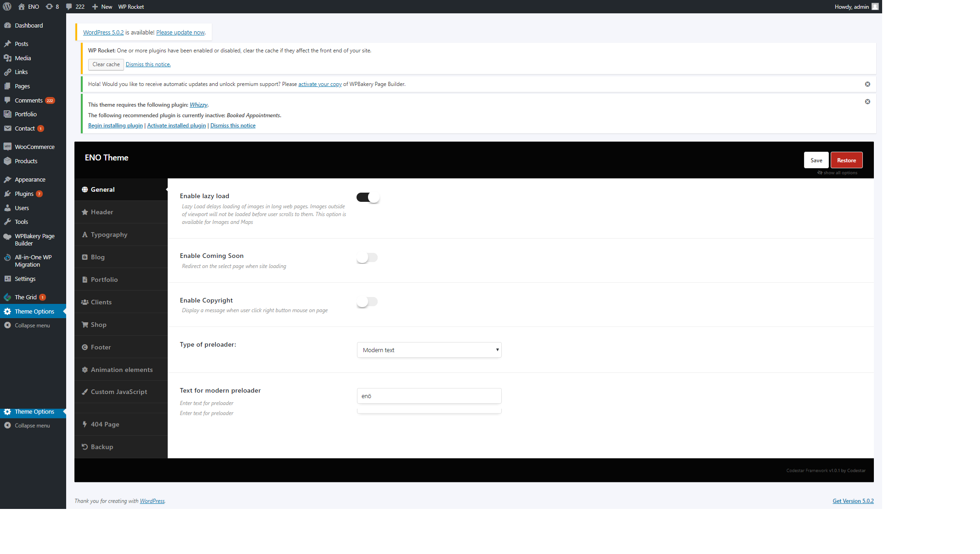
Task: Click the Clear cache button
Action: click(x=106, y=64)
